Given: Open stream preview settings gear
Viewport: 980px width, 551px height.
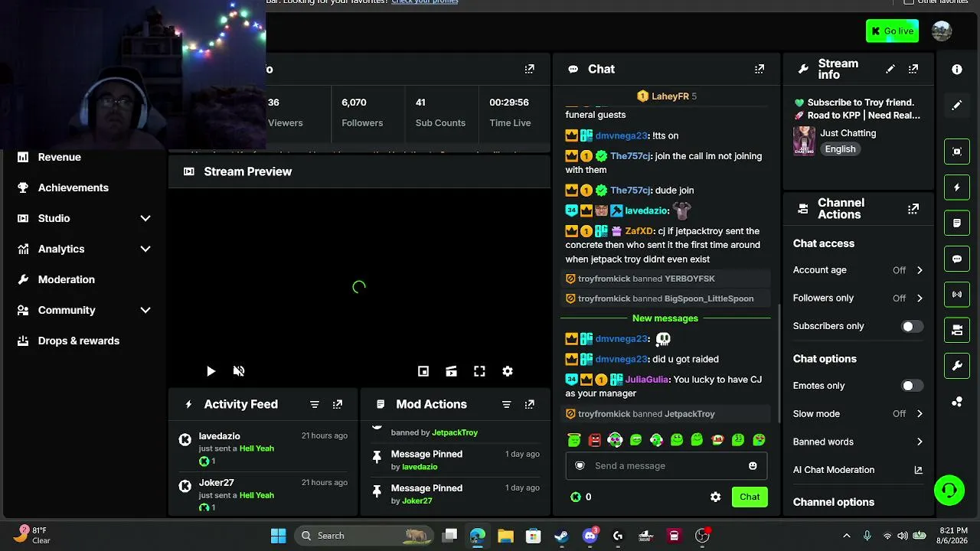Looking at the screenshot, I should (508, 371).
